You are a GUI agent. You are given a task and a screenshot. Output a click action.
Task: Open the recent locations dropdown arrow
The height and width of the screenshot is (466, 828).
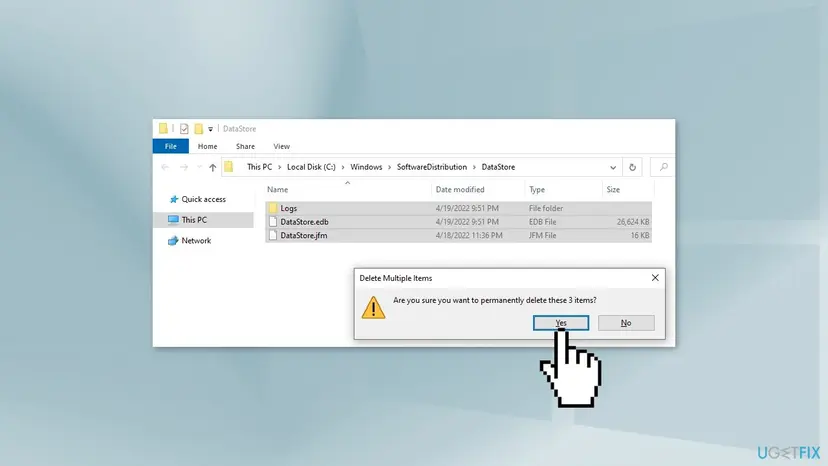tap(199, 167)
